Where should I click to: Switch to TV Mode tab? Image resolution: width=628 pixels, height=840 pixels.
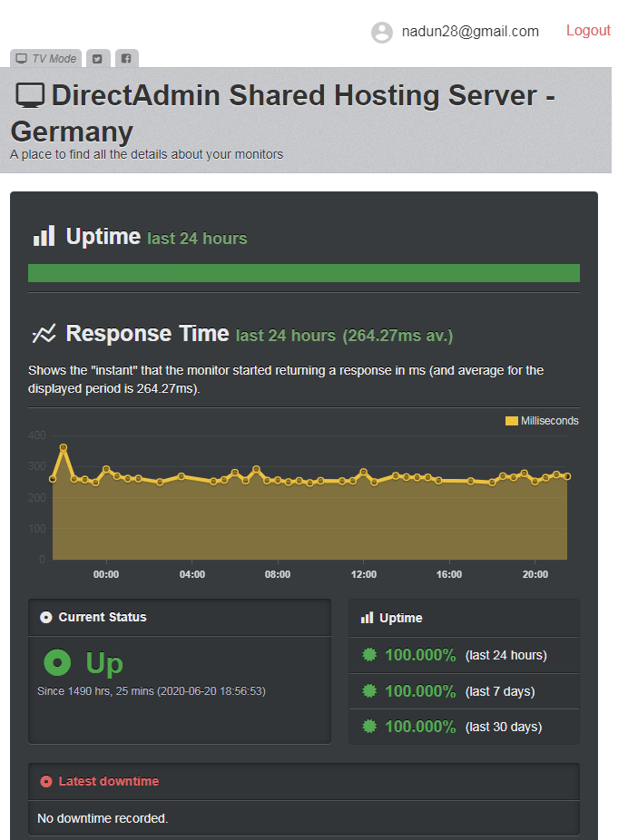[x=46, y=59]
